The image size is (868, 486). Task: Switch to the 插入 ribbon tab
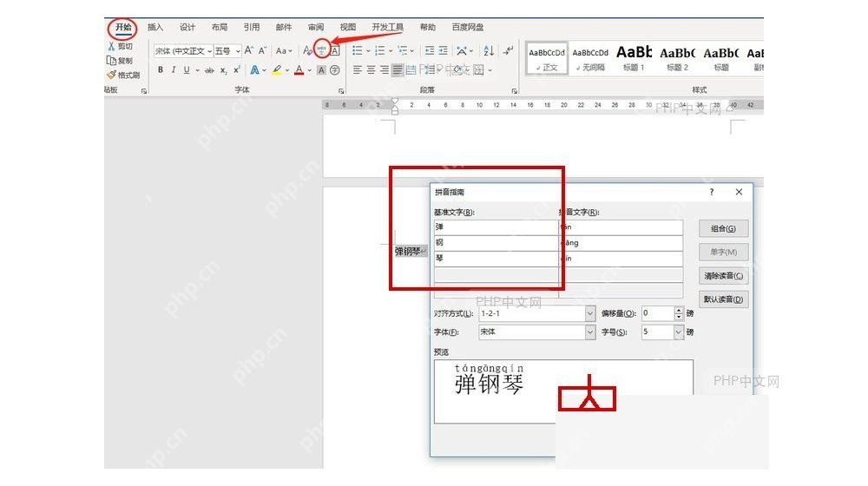point(155,27)
